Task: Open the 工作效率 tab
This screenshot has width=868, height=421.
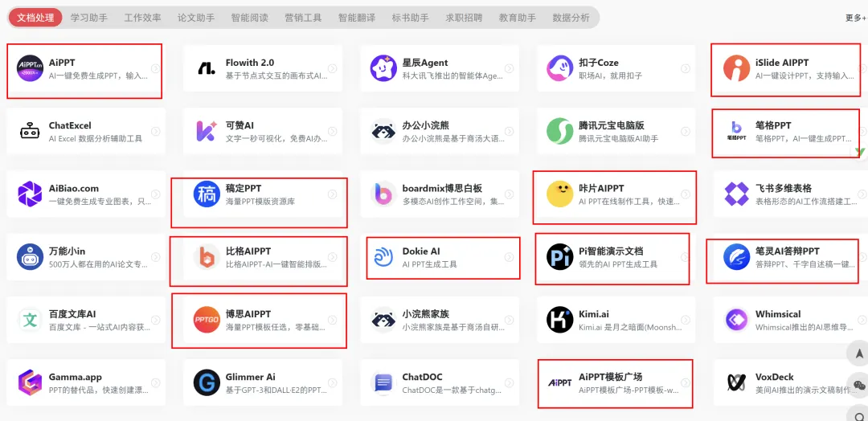Action: tap(143, 18)
